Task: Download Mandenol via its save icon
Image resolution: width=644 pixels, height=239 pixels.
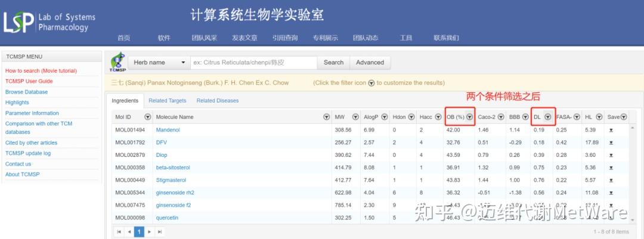Action: (611, 130)
